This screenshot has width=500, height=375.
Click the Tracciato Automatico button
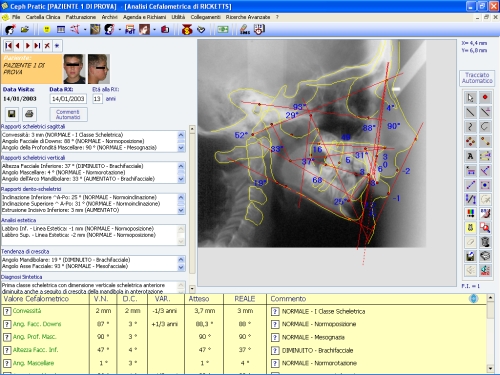tap(477, 78)
